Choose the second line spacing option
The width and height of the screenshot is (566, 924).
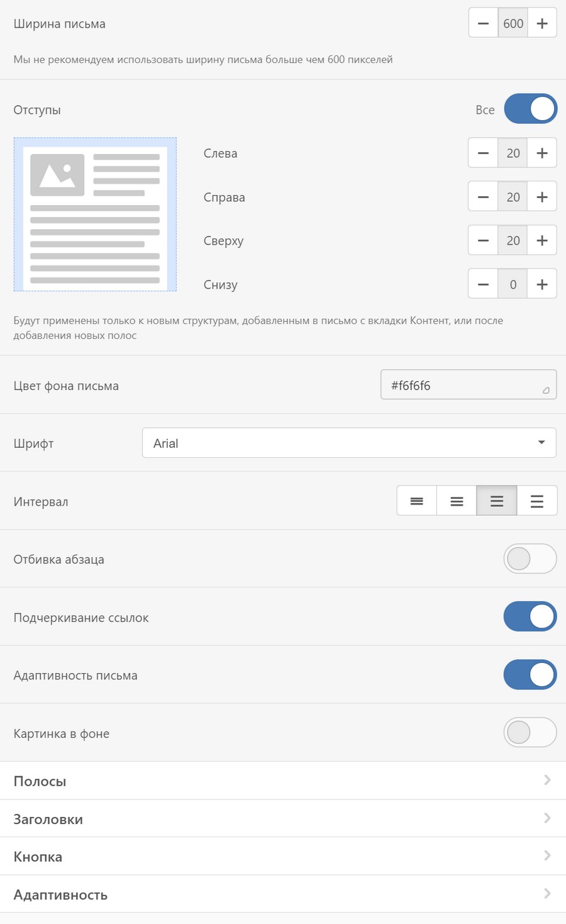tap(457, 501)
